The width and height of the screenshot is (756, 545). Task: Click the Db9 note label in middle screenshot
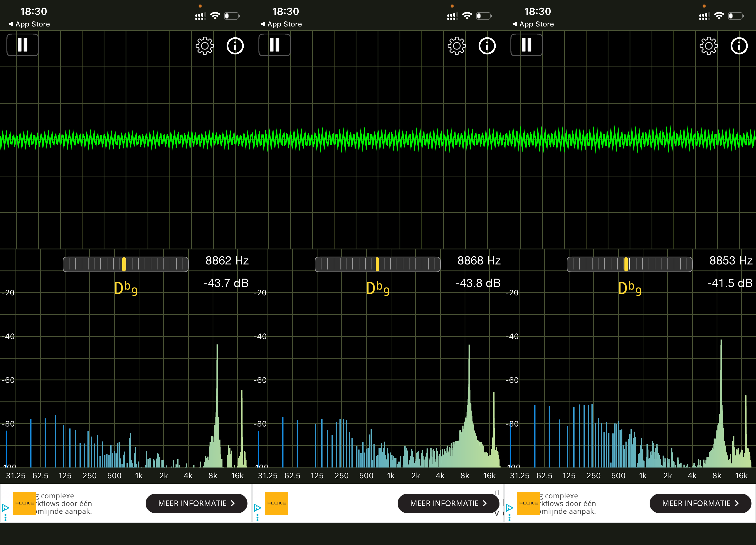[x=378, y=288]
